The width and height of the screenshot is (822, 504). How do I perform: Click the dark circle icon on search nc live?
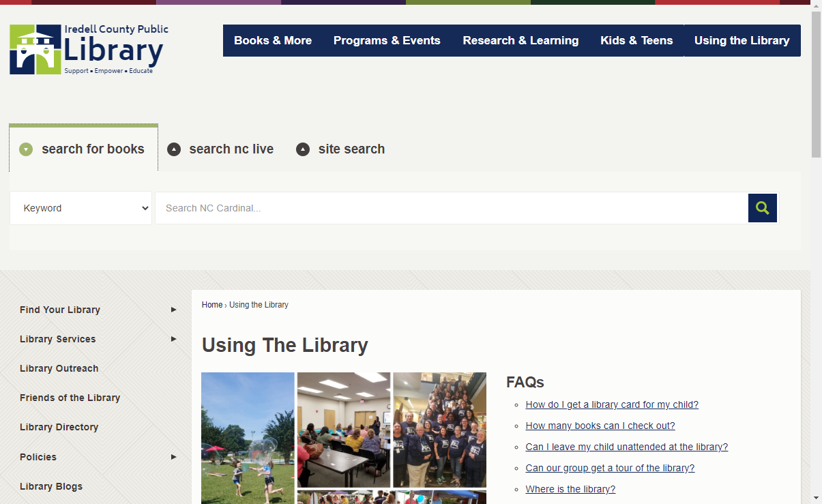click(174, 149)
